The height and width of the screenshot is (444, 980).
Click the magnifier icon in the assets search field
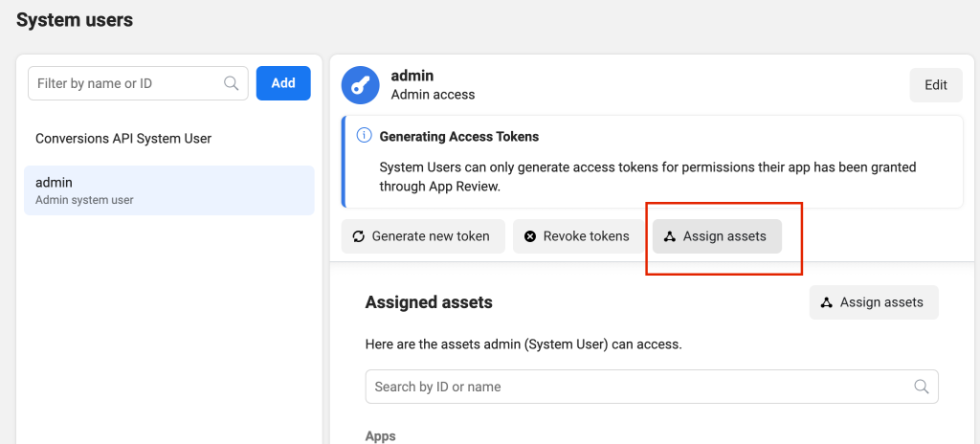(922, 387)
